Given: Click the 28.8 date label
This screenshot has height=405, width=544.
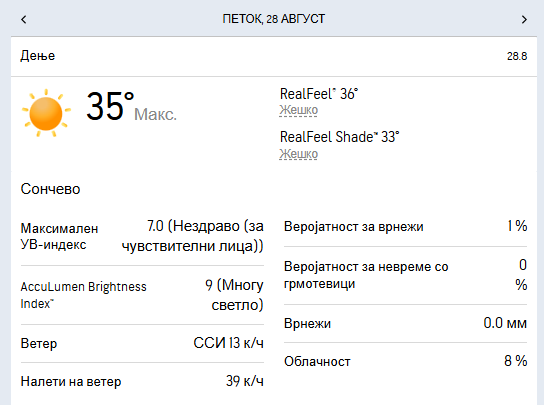Looking at the screenshot, I should (517, 56).
